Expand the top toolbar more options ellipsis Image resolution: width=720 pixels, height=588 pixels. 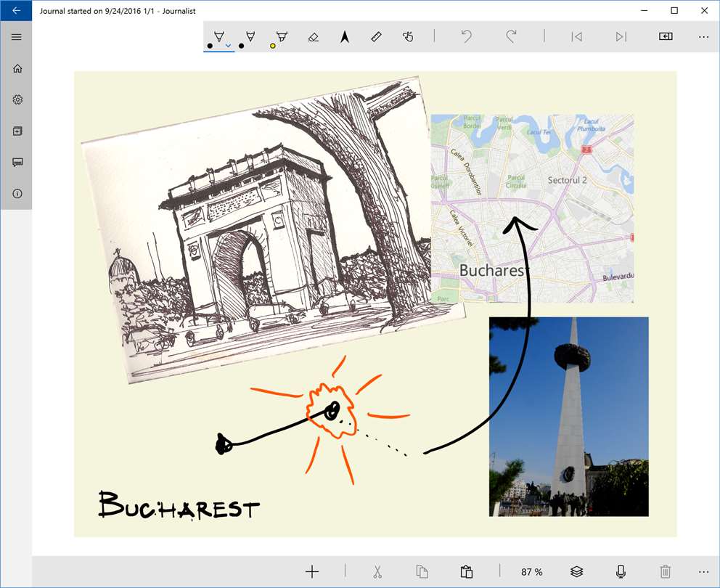(x=703, y=36)
